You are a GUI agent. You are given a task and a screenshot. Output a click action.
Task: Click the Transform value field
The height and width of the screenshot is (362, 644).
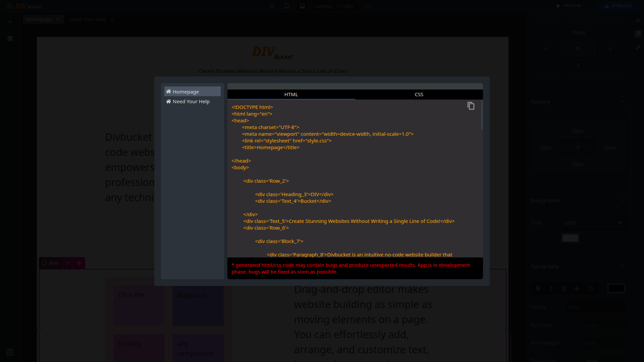coord(604,360)
